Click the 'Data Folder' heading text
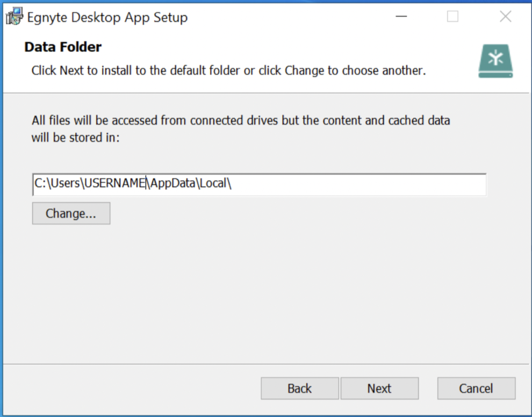This screenshot has height=417, width=532. (x=63, y=47)
